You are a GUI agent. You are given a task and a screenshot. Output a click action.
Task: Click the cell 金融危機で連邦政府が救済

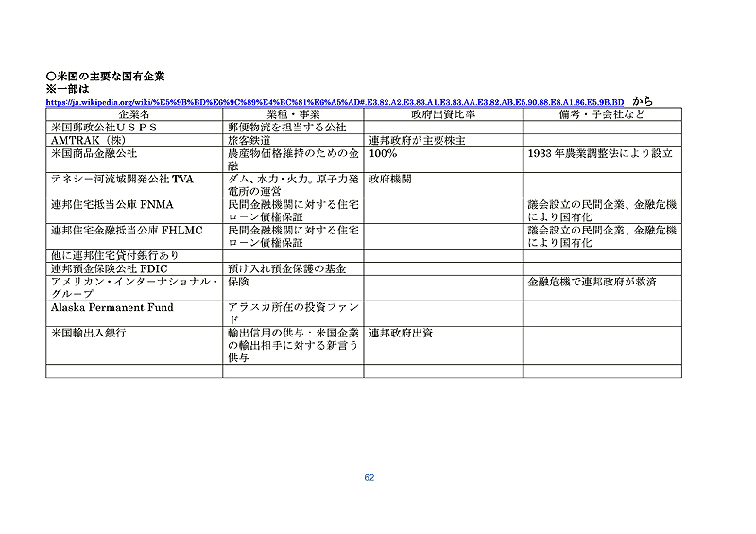coord(602,288)
